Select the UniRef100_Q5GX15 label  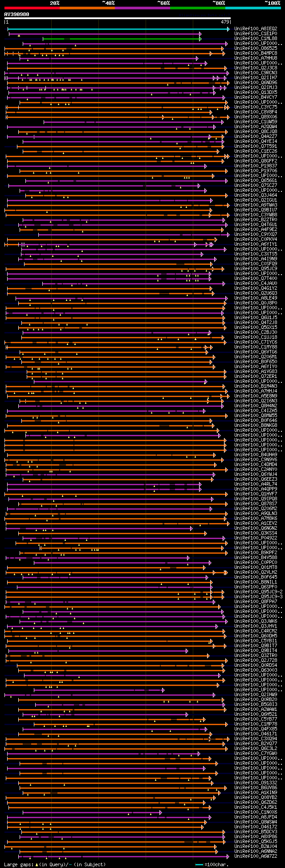point(256,327)
